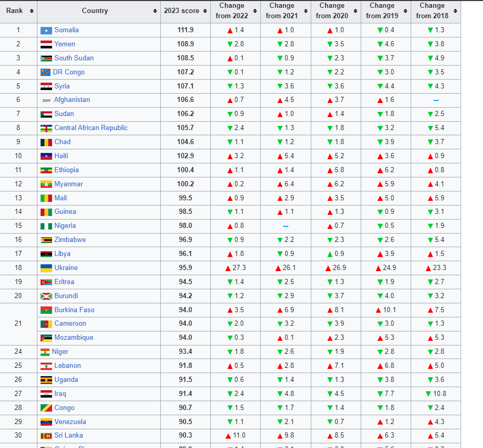483x448 pixels.
Task: Sort Change from 2021 column
Action: pos(306,11)
